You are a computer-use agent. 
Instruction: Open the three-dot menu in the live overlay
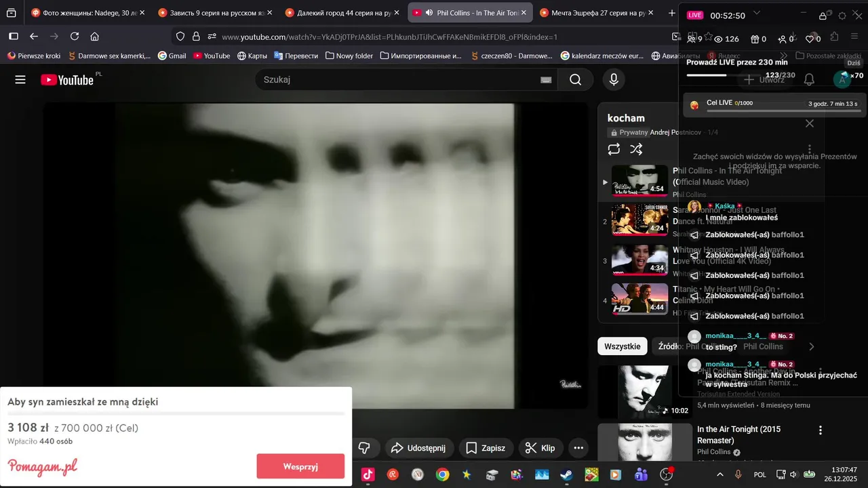(x=809, y=149)
